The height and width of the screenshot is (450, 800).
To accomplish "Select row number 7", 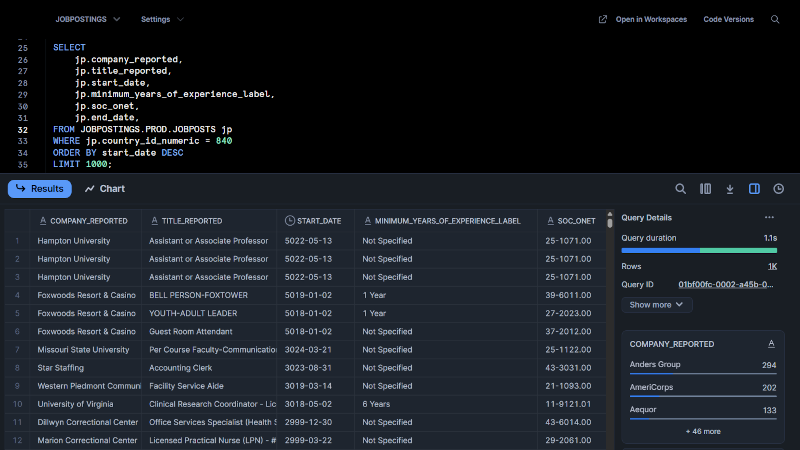I will 17,349.
